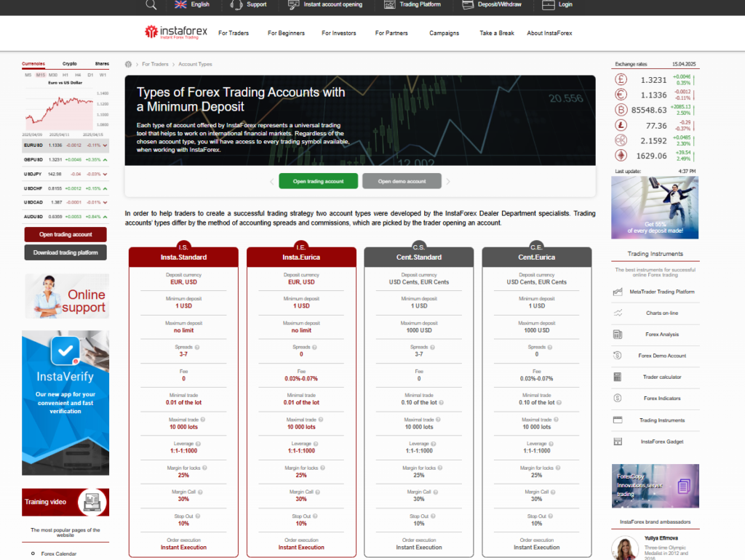Click the right arrow beside Open demo account

pyautogui.click(x=448, y=181)
